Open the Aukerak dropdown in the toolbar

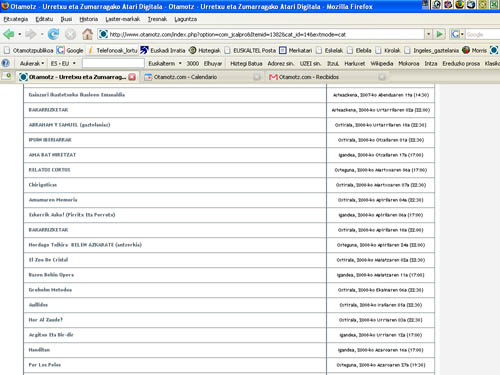(32, 63)
